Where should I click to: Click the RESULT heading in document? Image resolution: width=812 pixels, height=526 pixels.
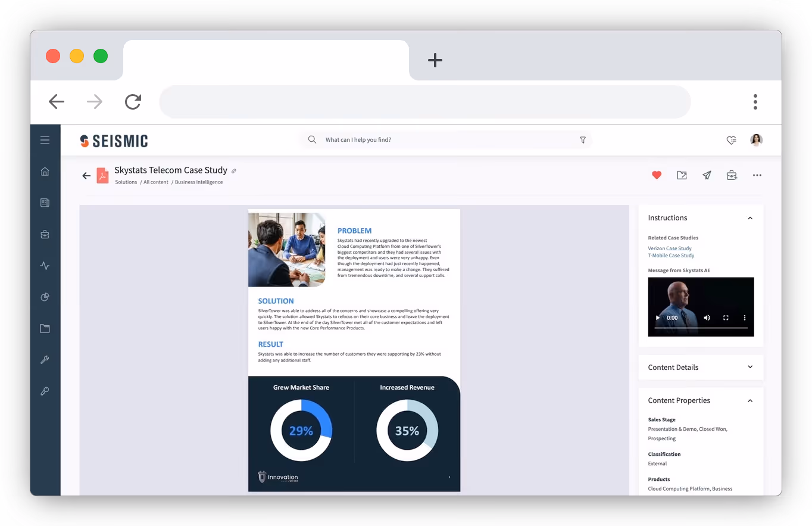(x=270, y=344)
